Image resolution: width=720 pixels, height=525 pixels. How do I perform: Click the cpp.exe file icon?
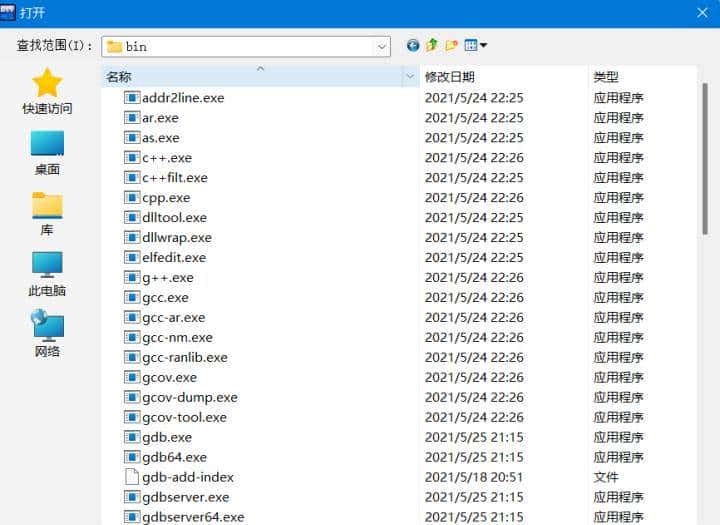point(132,198)
